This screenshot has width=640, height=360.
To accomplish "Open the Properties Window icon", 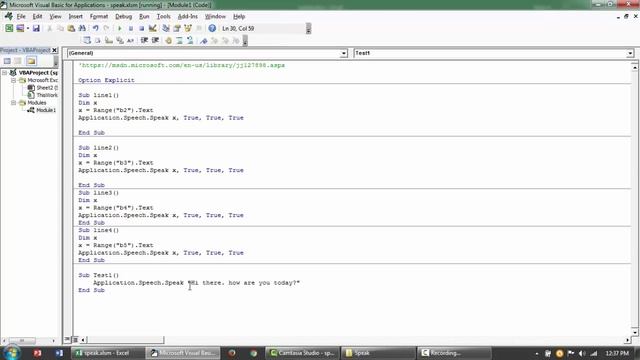I will 177,28.
